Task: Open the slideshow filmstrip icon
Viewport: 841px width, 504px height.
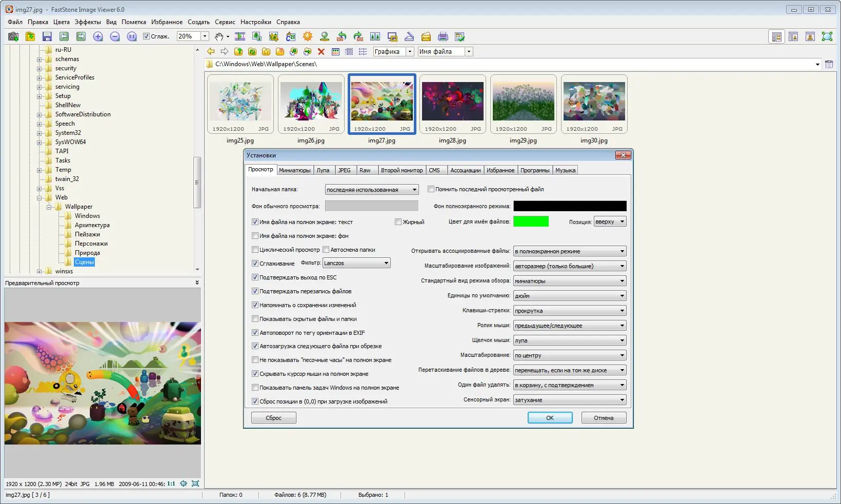Action: 239,36
